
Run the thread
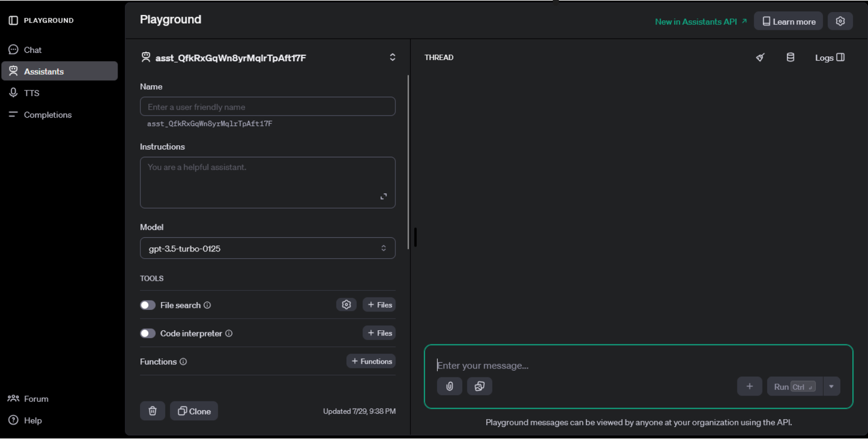(795, 386)
